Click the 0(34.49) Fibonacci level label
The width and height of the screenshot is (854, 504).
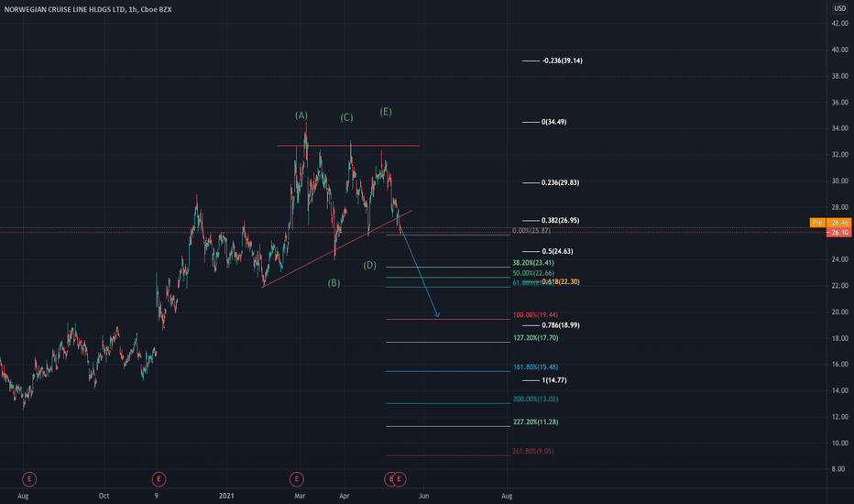click(x=553, y=122)
